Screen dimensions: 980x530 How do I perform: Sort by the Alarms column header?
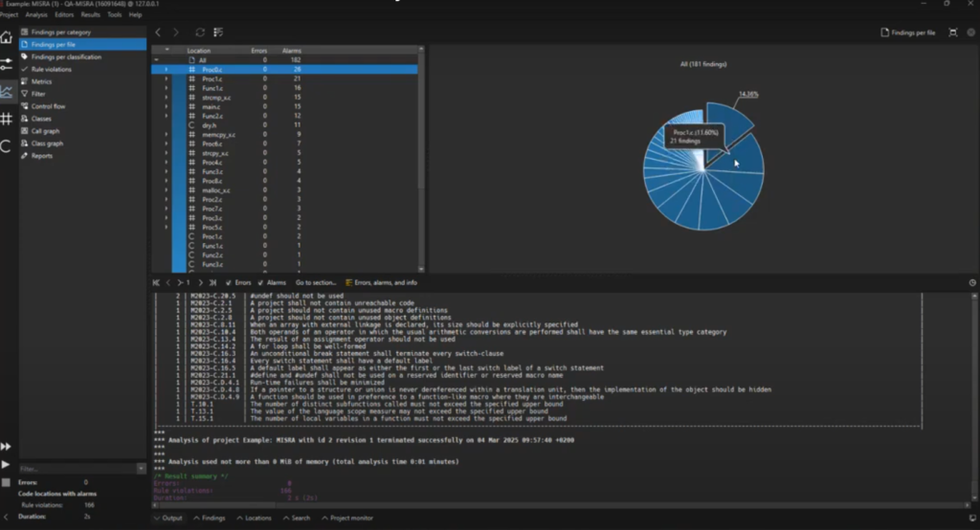(x=291, y=51)
